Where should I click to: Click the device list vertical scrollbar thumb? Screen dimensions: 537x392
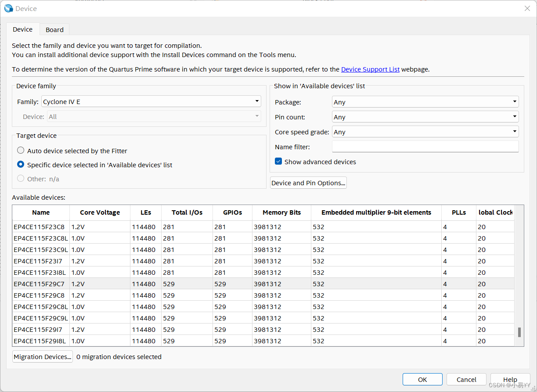(519, 332)
